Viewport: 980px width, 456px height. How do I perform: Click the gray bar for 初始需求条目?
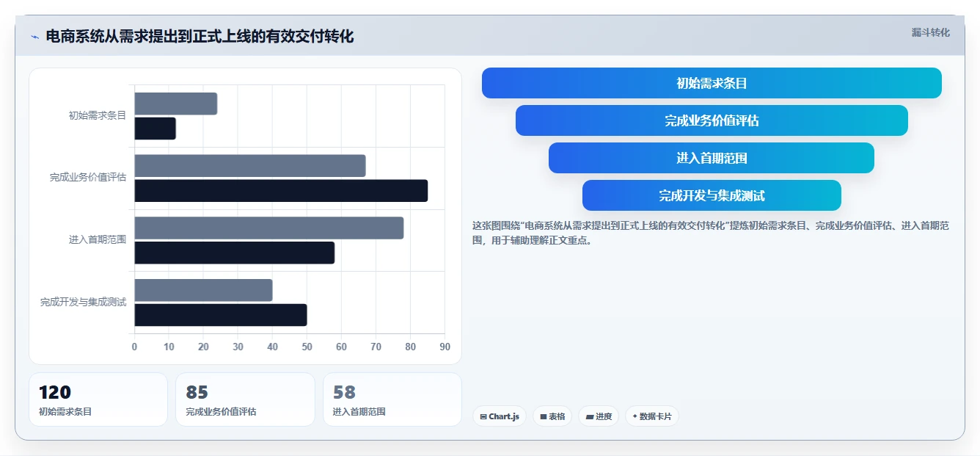pyautogui.click(x=176, y=104)
